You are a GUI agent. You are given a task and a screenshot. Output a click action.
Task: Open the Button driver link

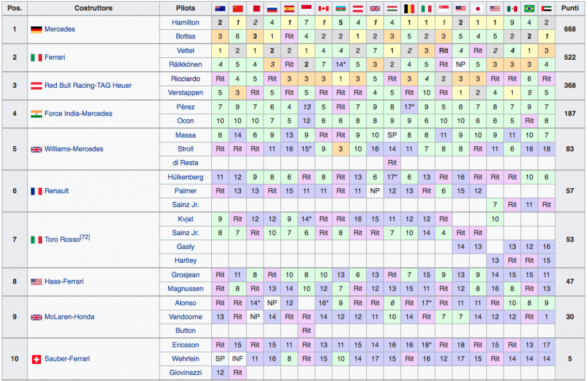(x=185, y=331)
